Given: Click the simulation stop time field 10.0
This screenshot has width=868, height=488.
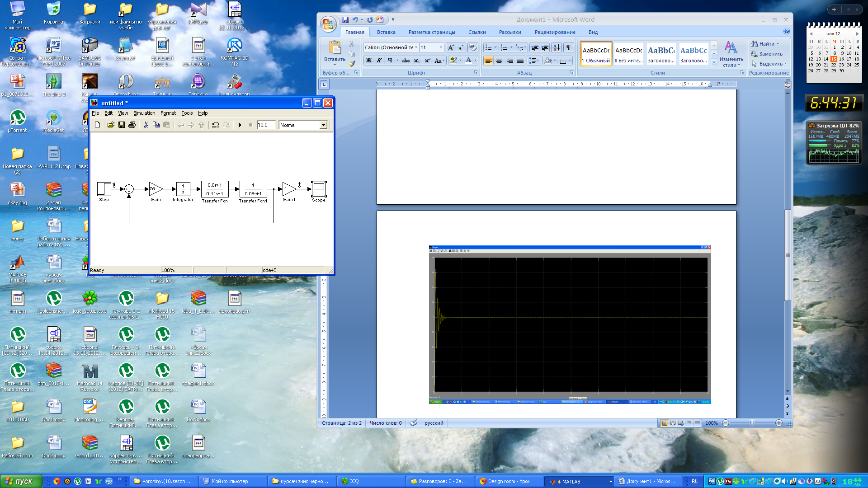Looking at the screenshot, I should 266,125.
